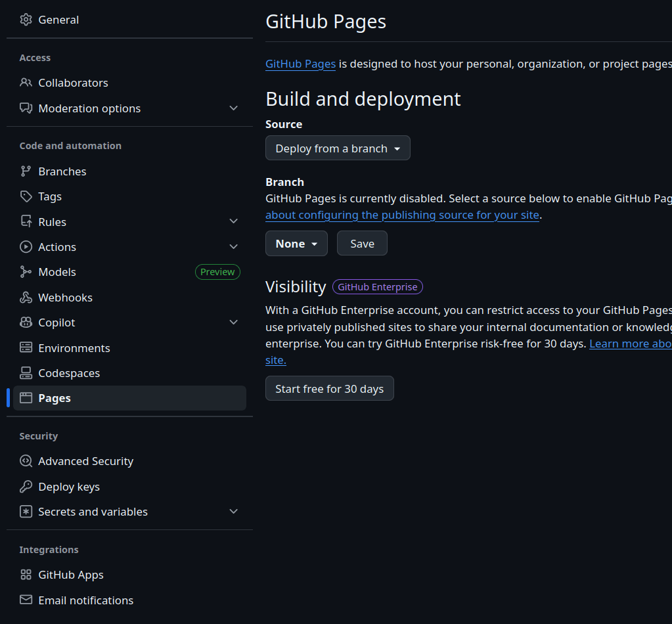Open Codespaces settings
672x624 pixels.
pos(129,373)
